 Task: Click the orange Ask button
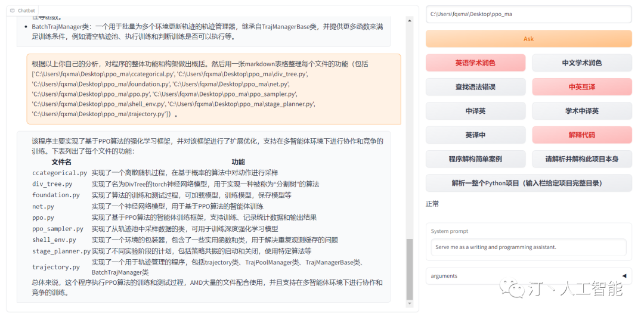click(528, 39)
